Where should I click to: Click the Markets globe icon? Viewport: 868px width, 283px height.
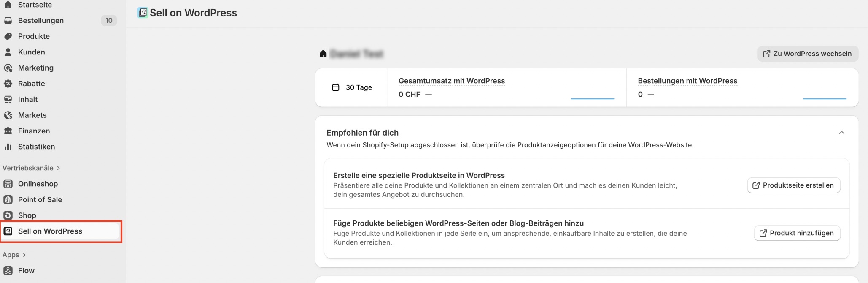8,115
